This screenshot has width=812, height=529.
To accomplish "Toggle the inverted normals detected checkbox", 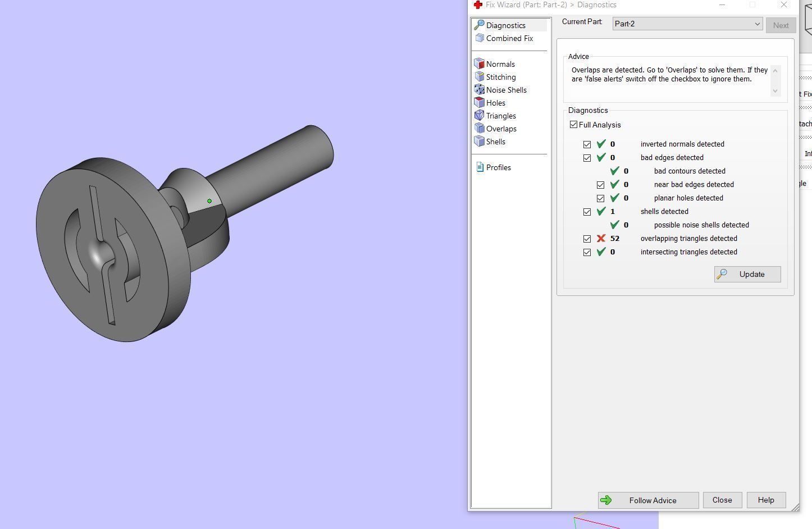I will (587, 144).
